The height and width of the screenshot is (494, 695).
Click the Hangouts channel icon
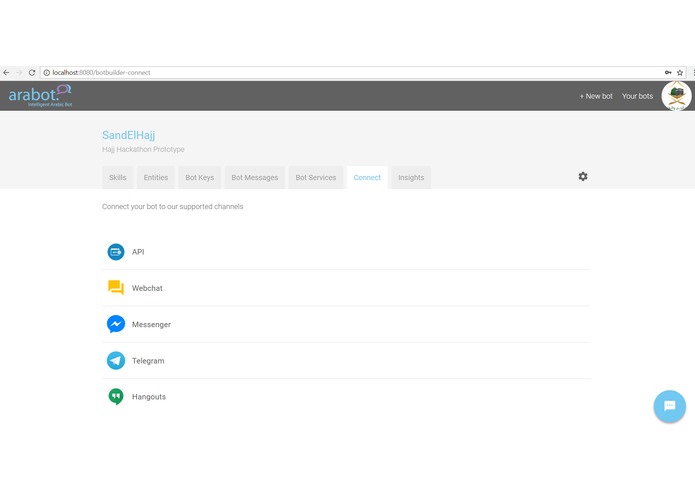pos(116,397)
